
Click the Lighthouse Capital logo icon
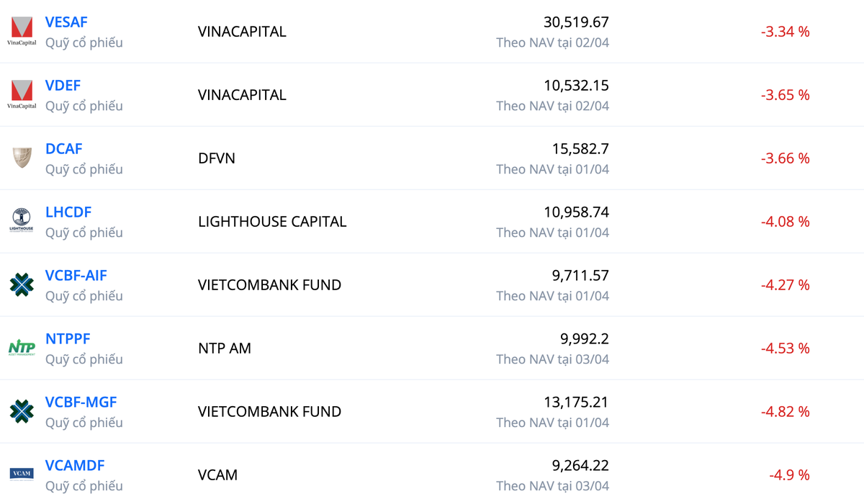(x=22, y=221)
